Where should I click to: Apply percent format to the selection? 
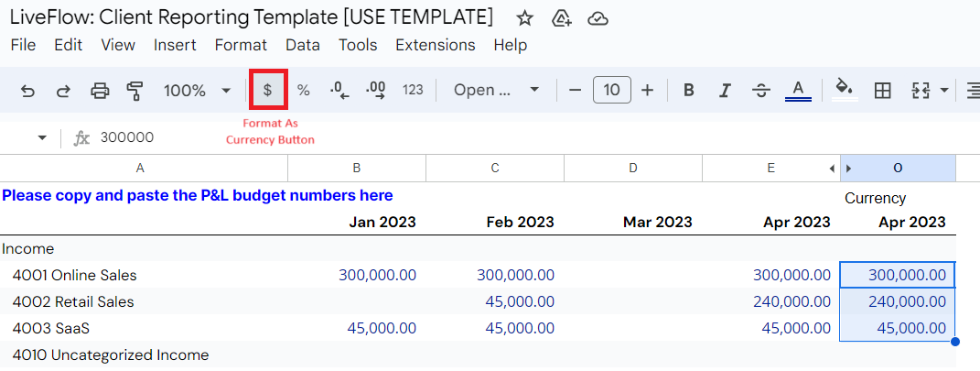[304, 91]
